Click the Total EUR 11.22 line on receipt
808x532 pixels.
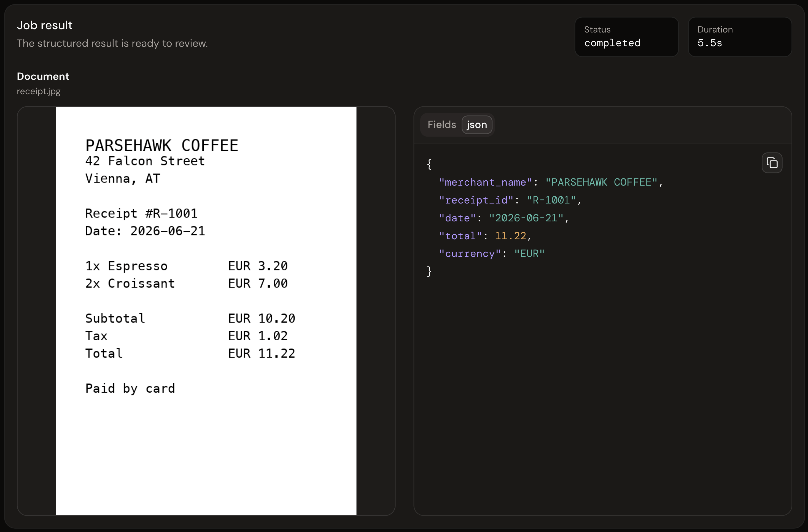[x=190, y=354]
